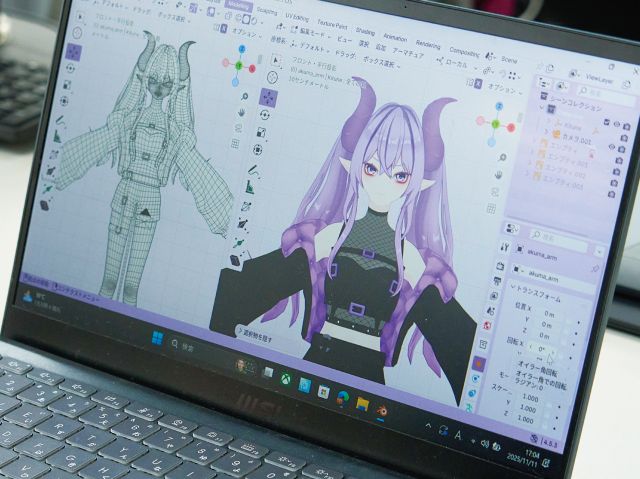This screenshot has height=479, width=640.
Task: Click the properties editor search field
Action: (x=558, y=239)
